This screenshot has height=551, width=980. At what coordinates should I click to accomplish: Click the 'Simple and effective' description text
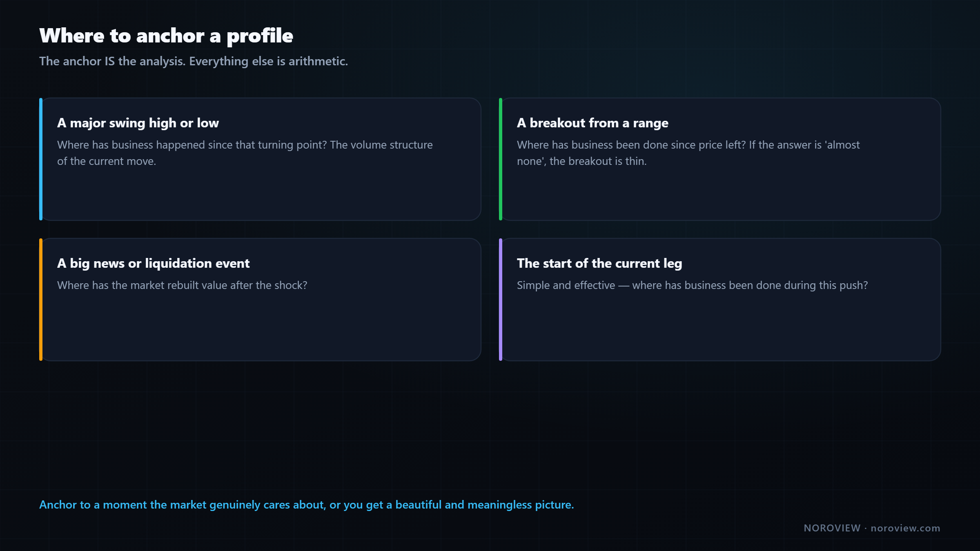click(693, 285)
